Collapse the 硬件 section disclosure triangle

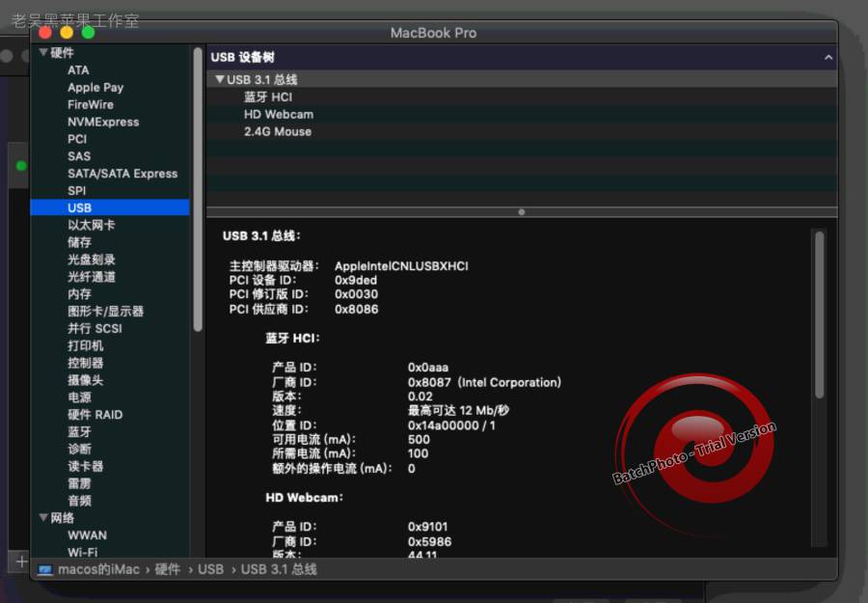point(42,52)
